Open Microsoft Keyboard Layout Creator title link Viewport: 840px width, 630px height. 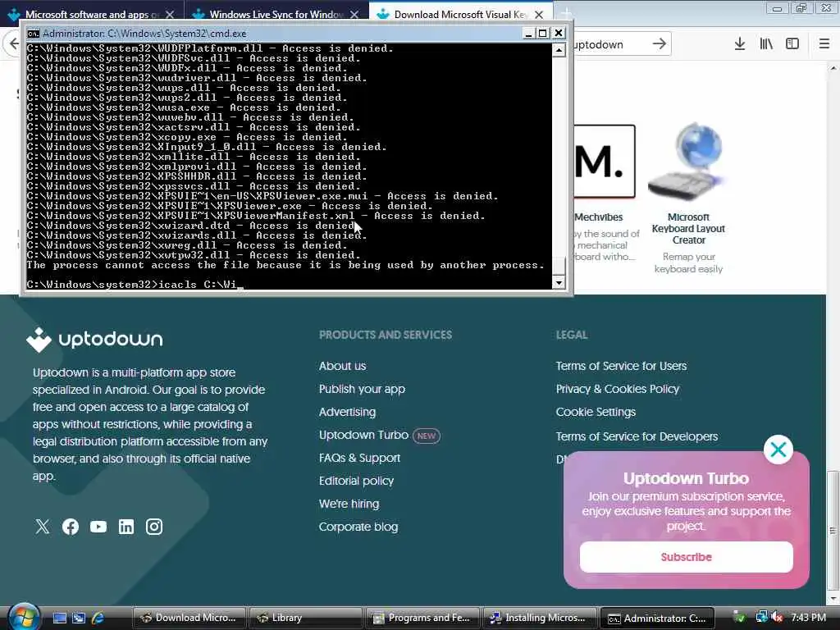(688, 229)
